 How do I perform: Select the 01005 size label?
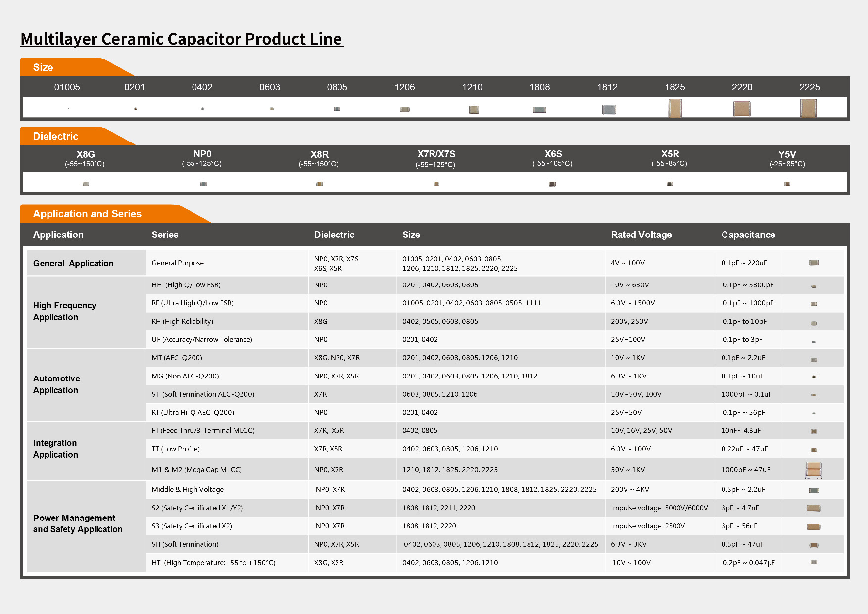[x=67, y=87]
